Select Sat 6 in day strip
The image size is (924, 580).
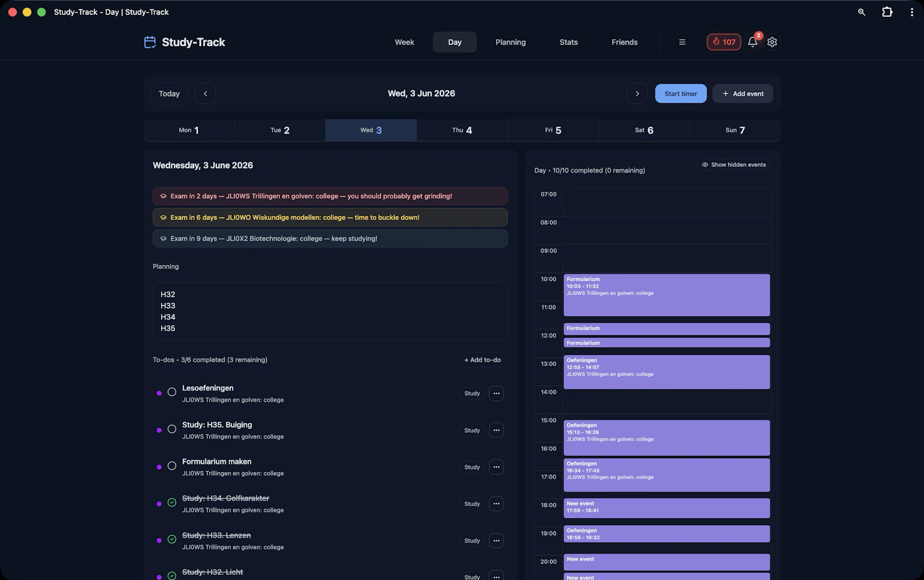coord(644,130)
